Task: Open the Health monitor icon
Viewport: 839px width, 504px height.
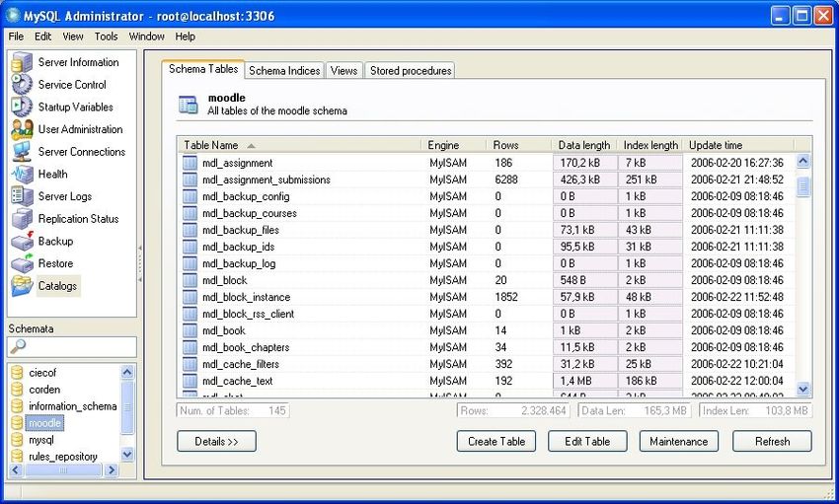Action: 22,175
